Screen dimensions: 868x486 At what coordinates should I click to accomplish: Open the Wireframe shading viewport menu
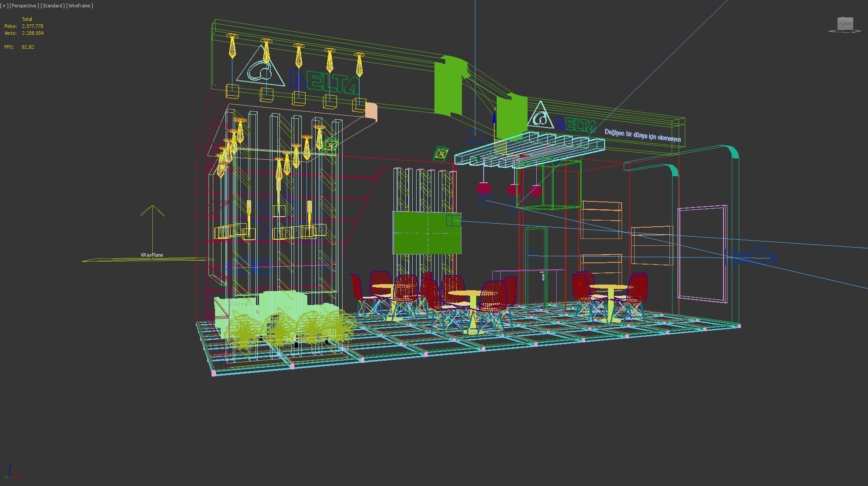pos(80,6)
